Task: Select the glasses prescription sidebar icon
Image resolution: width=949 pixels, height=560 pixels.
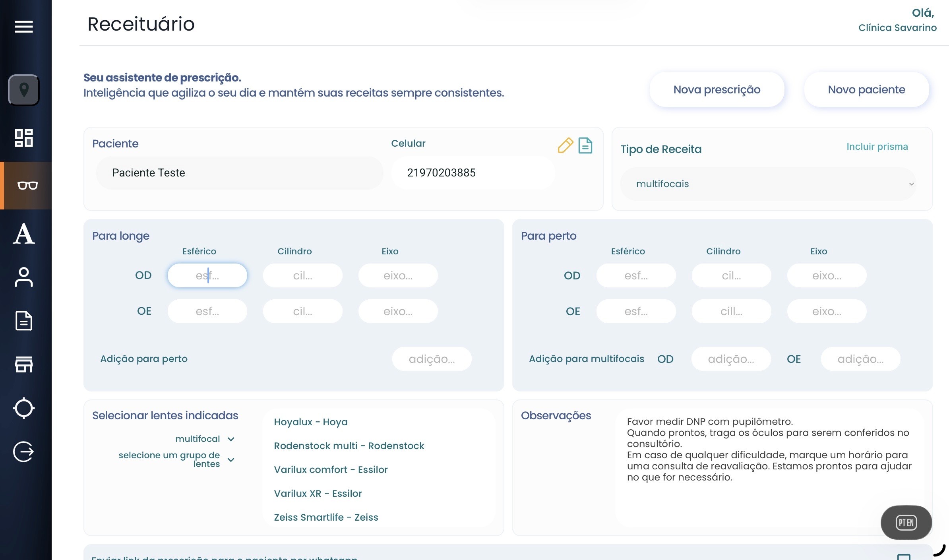Action: (27, 186)
